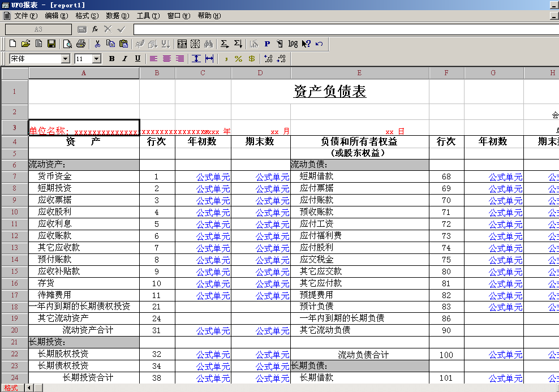Toggle bold formatting
559x392 pixels.
click(111, 59)
